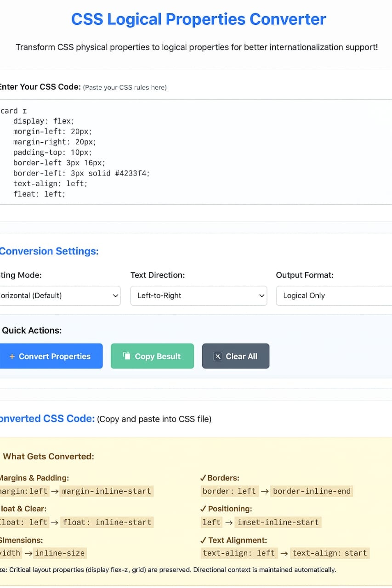
Task: Click the 'inline-size' code snippet
Action: coord(60,553)
